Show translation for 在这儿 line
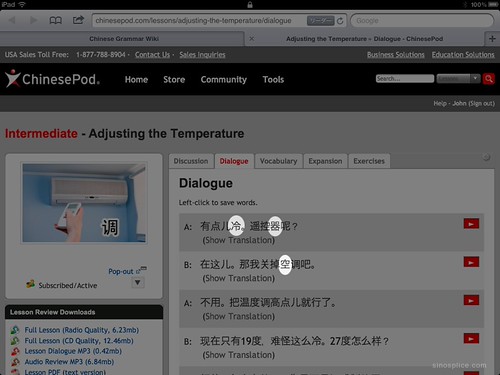 tap(239, 278)
